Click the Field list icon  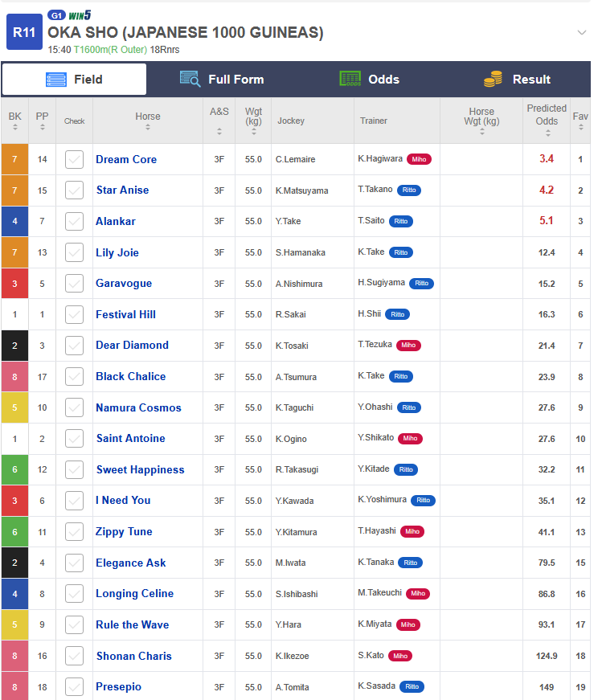(x=55, y=80)
